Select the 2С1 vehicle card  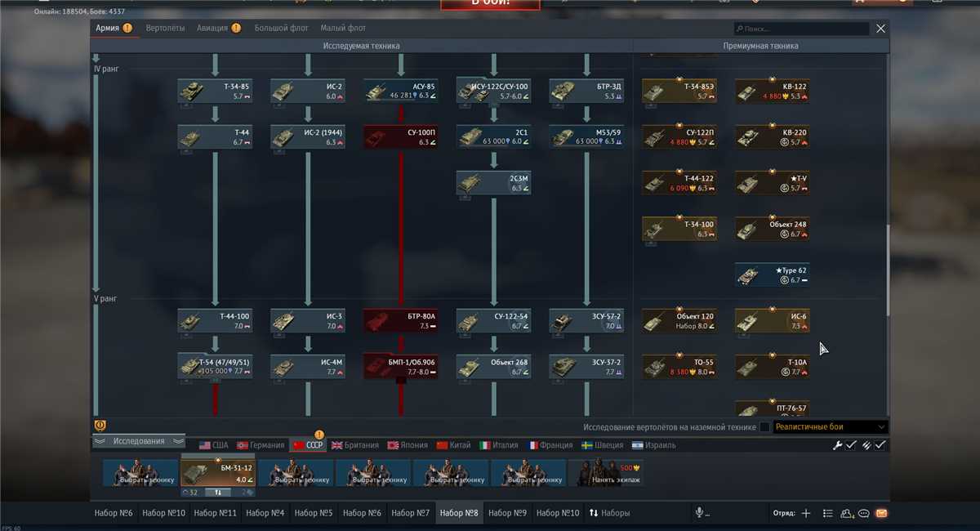[493, 136]
